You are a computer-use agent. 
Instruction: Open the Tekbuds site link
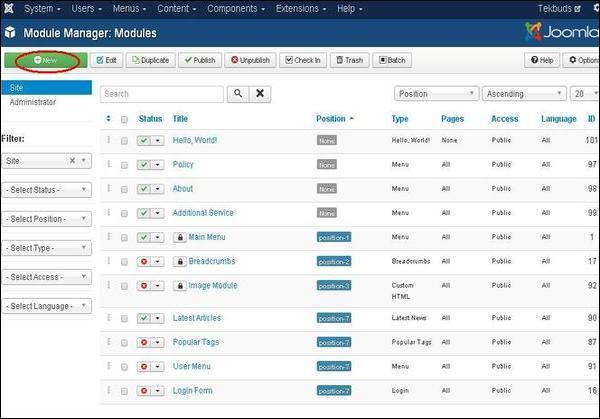pyautogui.click(x=559, y=8)
